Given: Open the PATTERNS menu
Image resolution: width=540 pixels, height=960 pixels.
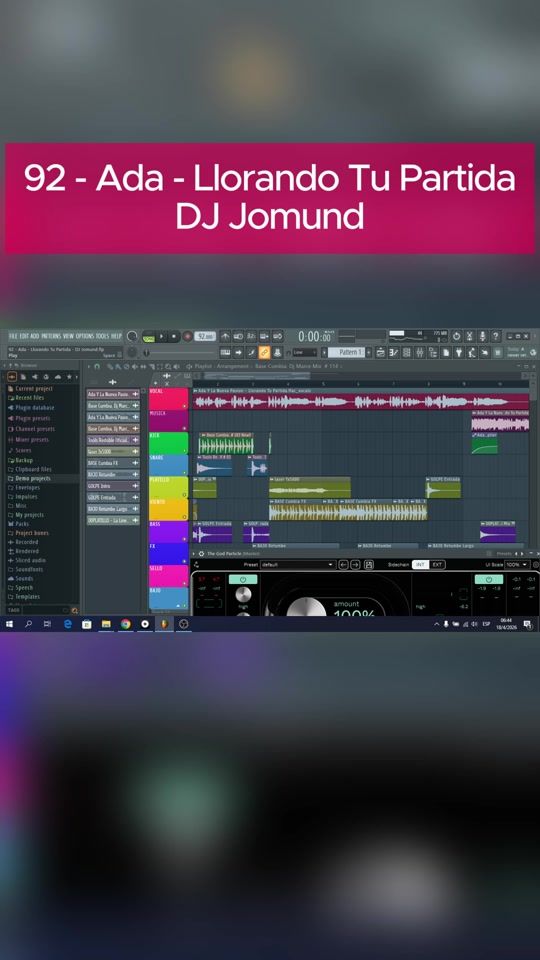Looking at the screenshot, I should (51, 336).
